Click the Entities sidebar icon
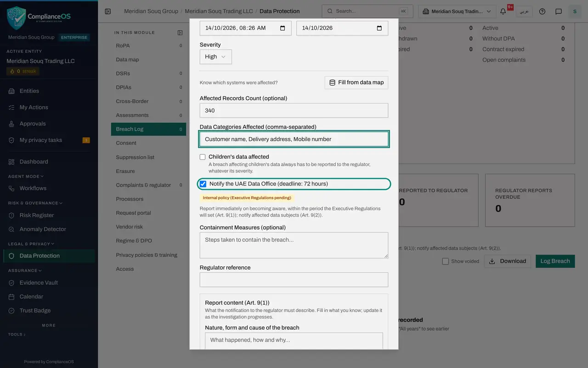The image size is (588, 368). (x=11, y=91)
